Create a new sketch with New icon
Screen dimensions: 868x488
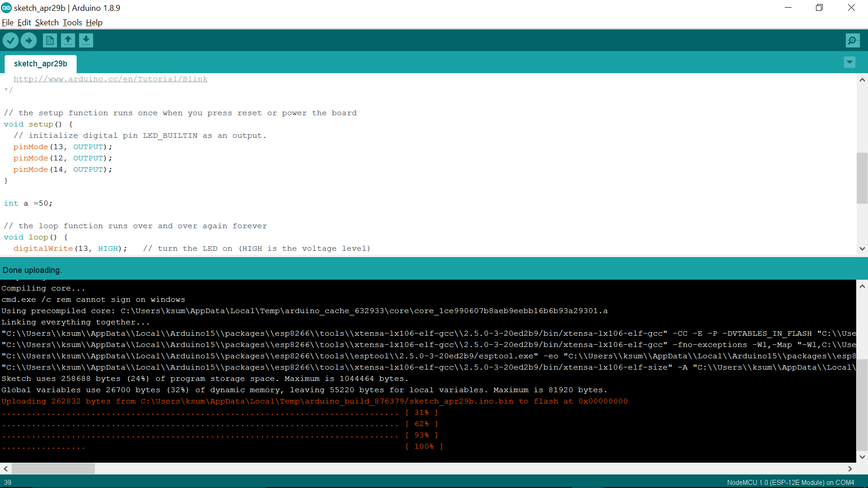click(50, 41)
